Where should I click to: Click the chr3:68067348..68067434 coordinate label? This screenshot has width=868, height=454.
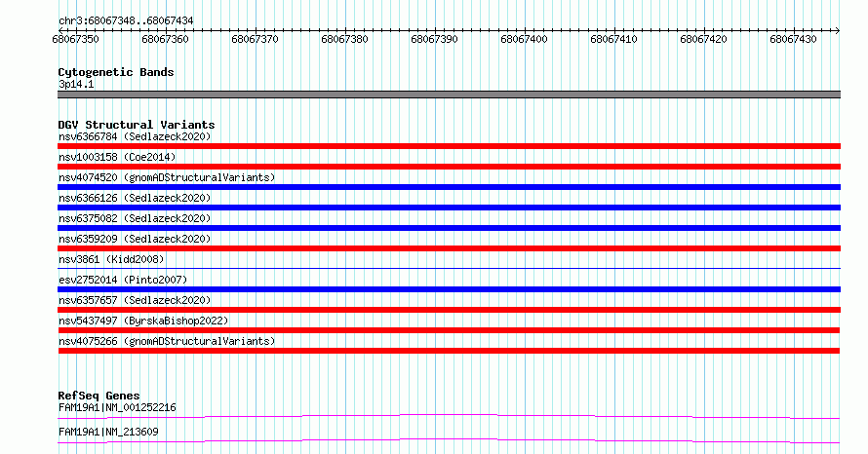click(126, 20)
